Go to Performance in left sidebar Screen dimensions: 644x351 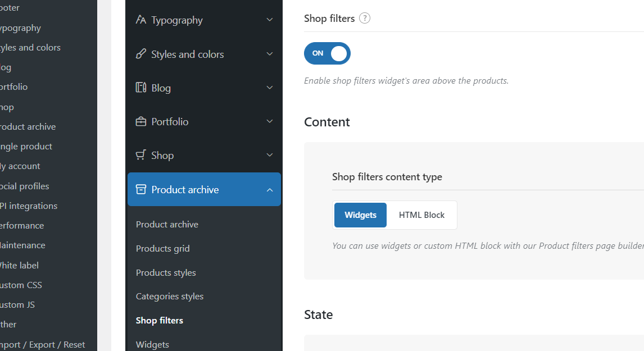(x=22, y=226)
